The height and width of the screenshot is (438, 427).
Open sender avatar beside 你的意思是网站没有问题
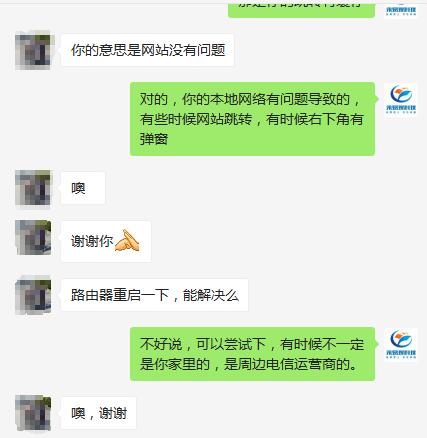[x=33, y=51]
